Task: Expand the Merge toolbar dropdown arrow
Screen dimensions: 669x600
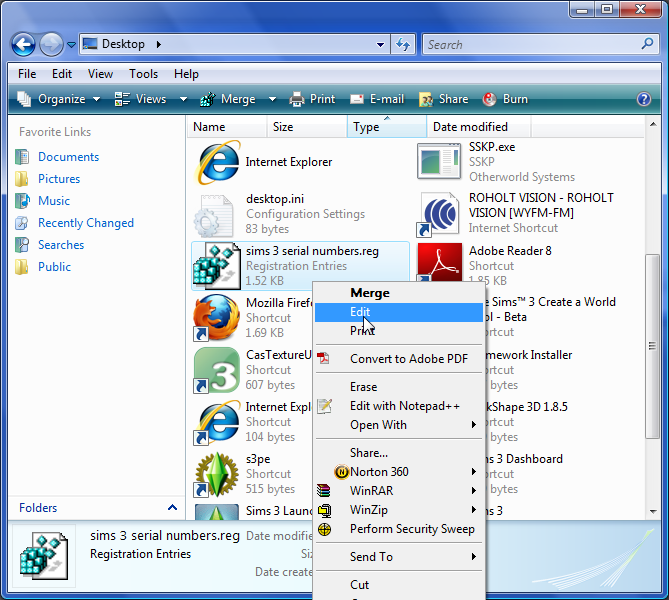Action: tap(272, 99)
